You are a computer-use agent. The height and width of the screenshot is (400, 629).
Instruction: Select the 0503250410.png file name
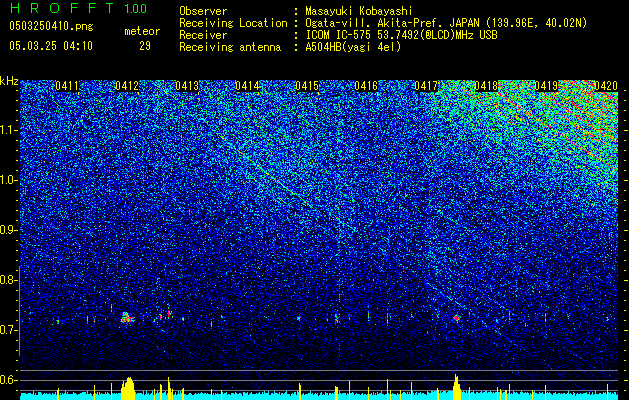point(51,27)
